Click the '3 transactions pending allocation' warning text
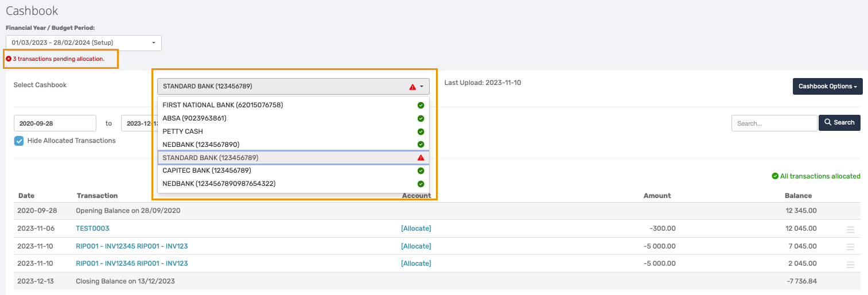Viewport: 868px width, 295px height. 59,59
